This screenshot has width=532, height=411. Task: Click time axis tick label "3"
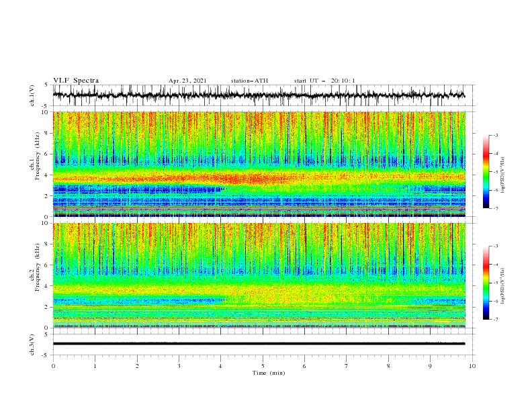pyautogui.click(x=179, y=366)
